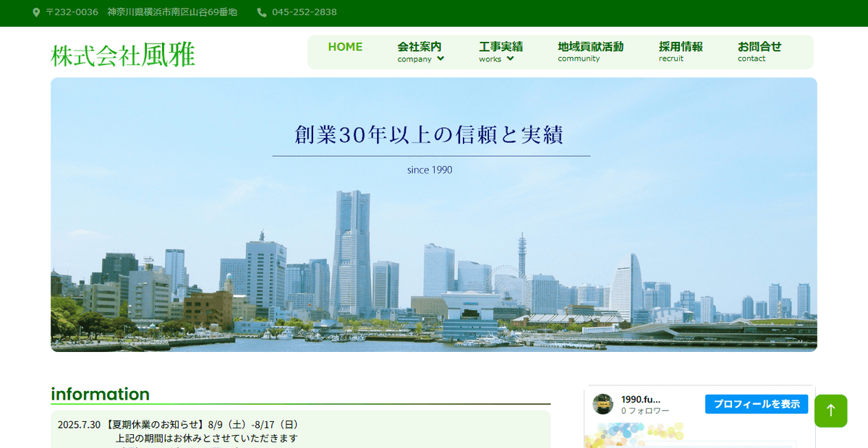Open the お問合せ contact menu item
Viewport: 868px width, 448px height.
coord(759,51)
